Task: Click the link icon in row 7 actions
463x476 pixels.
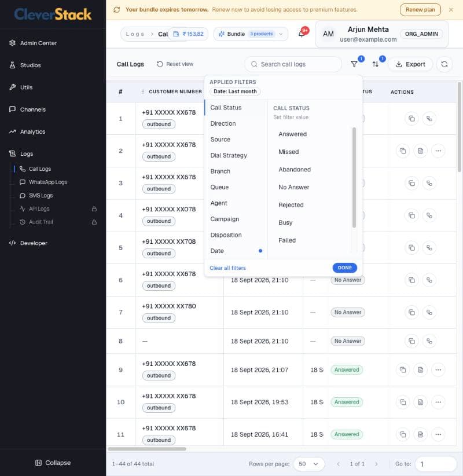Action: click(x=429, y=312)
